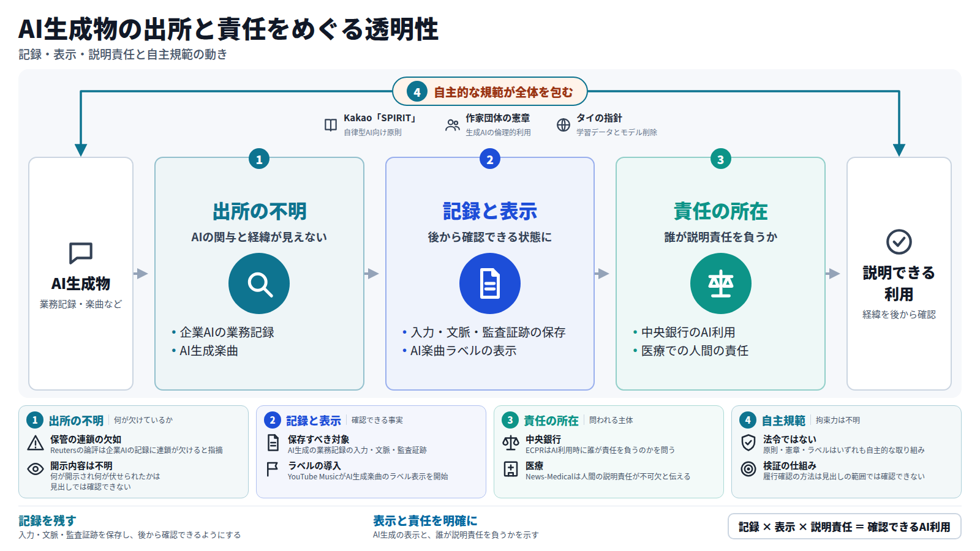Screen dimensions: 980x551
Task: Click the eye icon next to 開示内容は不明
Action: pyautogui.click(x=36, y=469)
